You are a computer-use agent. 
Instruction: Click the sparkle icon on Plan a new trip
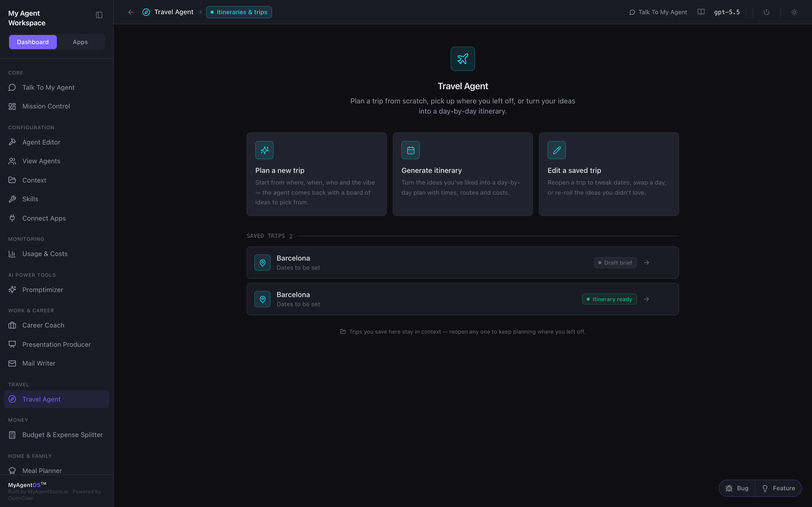(x=264, y=150)
